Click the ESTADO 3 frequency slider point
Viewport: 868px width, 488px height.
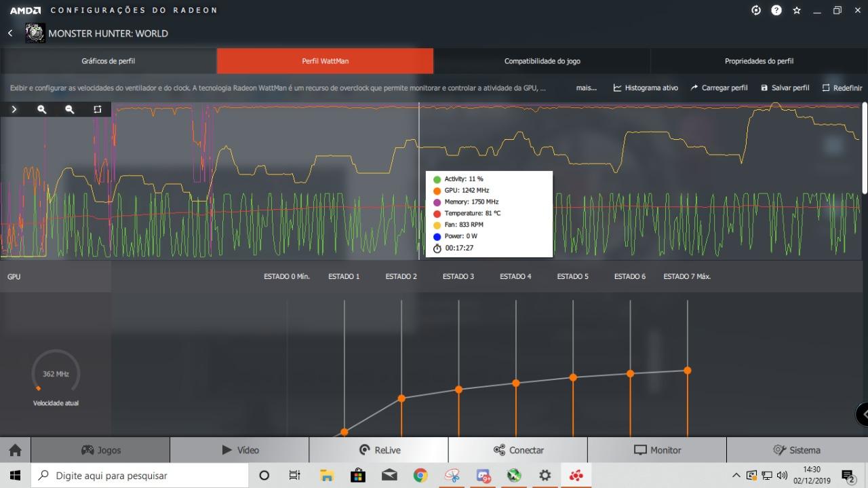click(x=458, y=390)
